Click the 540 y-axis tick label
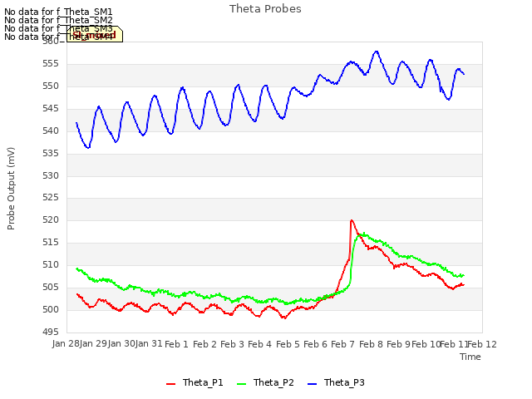This screenshot has width=532, height=399. [x=51, y=131]
